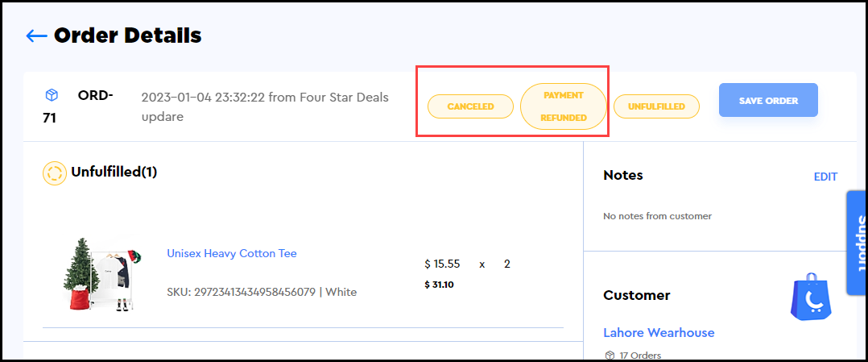Click the Payment Refunded status badge

[x=563, y=106]
